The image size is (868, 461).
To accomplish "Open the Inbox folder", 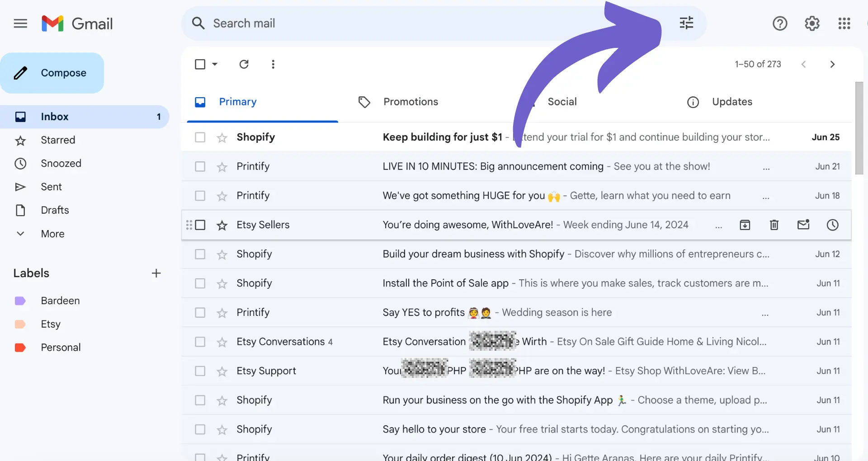I will (x=85, y=117).
